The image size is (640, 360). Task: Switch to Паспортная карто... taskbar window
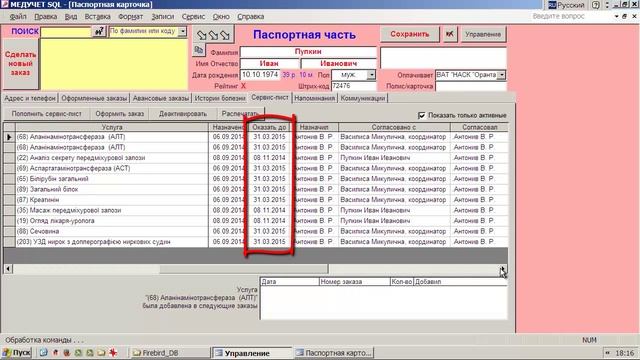click(334, 353)
